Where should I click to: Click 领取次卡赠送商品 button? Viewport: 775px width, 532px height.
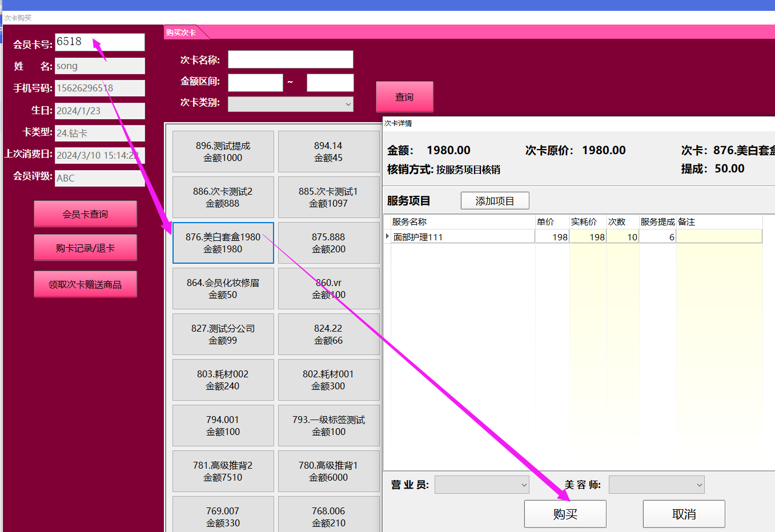[x=85, y=284]
